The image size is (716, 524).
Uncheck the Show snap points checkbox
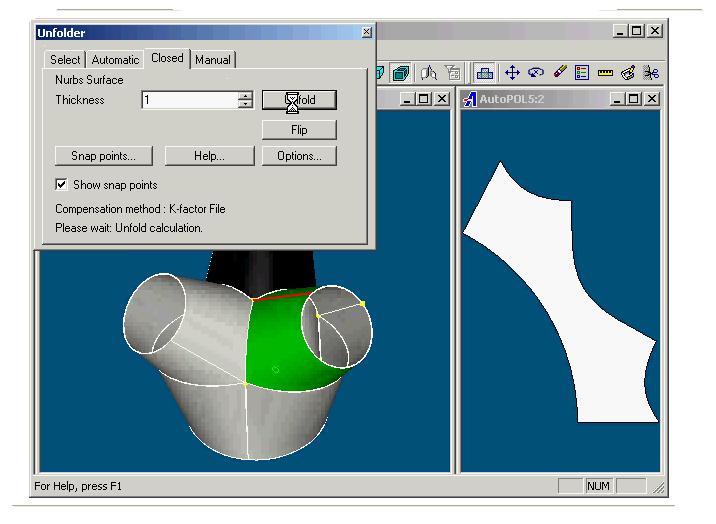click(x=61, y=184)
